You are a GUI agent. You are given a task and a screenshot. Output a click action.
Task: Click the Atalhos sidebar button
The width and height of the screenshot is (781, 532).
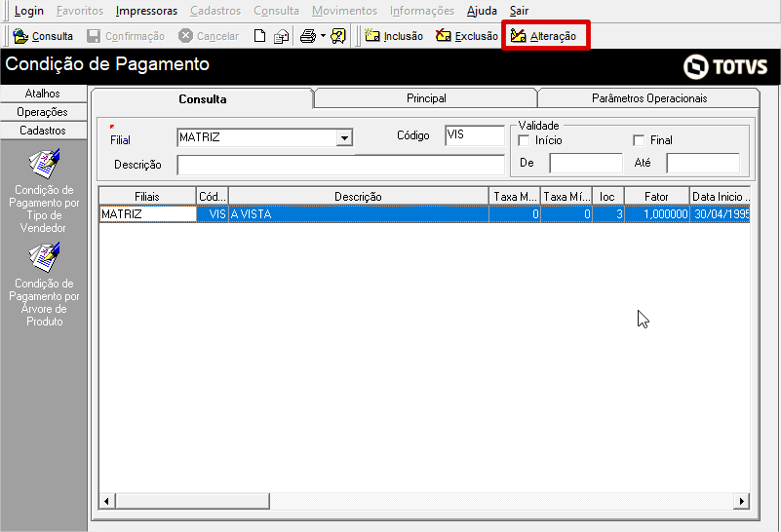(43, 94)
